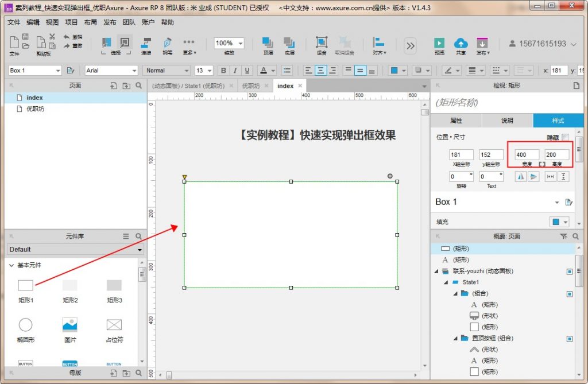The height and width of the screenshot is (384, 588).
Task: Click the 共享 (Share) cloud icon
Action: (461, 44)
